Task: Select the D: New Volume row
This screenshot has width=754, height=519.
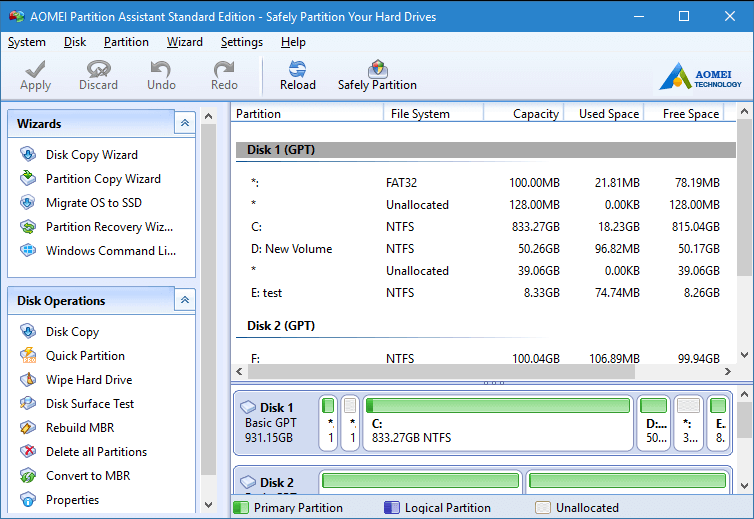Action: (486, 249)
